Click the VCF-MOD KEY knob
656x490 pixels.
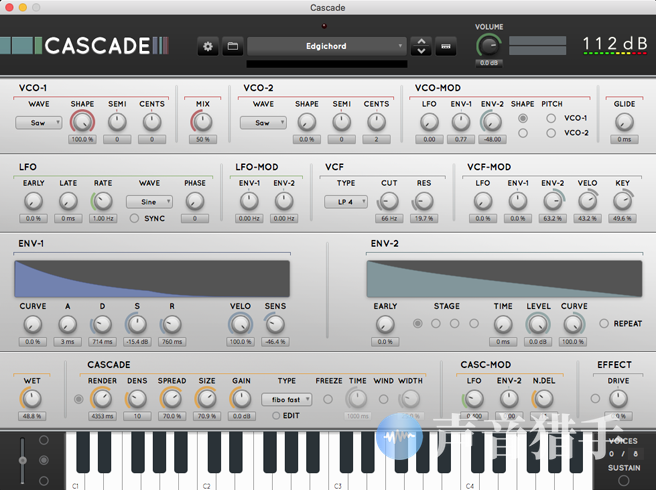point(622,201)
